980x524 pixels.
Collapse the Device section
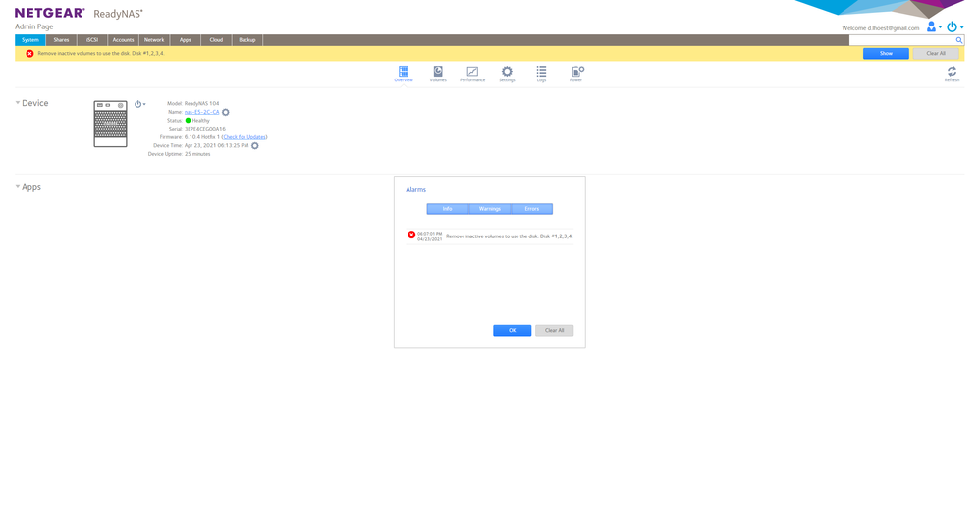coord(18,102)
